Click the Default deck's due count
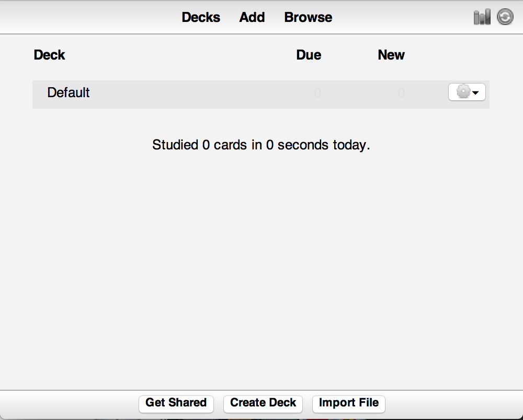523x420 pixels. tap(317, 93)
